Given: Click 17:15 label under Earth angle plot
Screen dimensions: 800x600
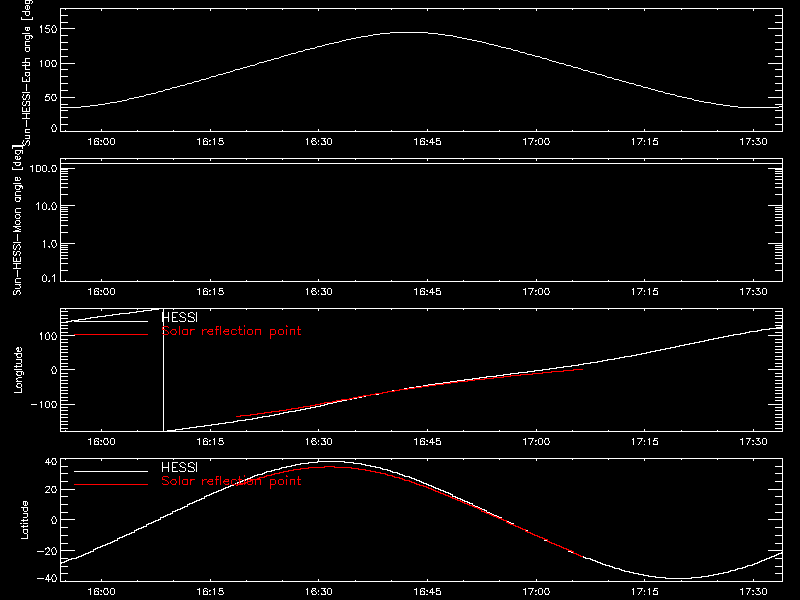Looking at the screenshot, I should [x=644, y=142].
